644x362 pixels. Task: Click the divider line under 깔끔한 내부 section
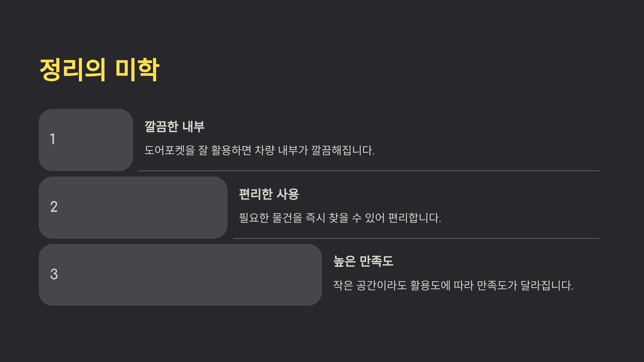pos(369,171)
